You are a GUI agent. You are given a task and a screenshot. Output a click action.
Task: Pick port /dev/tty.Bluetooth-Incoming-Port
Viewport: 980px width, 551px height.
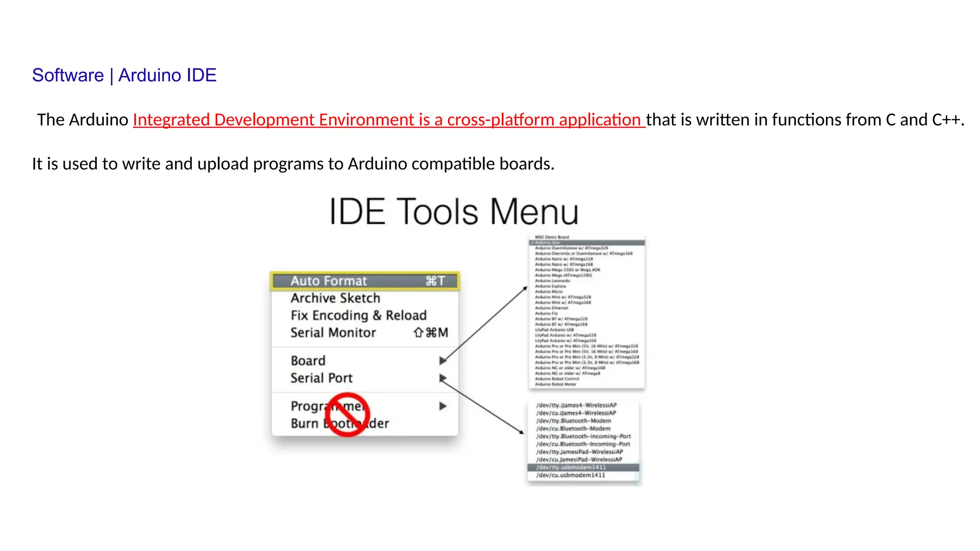tap(583, 436)
